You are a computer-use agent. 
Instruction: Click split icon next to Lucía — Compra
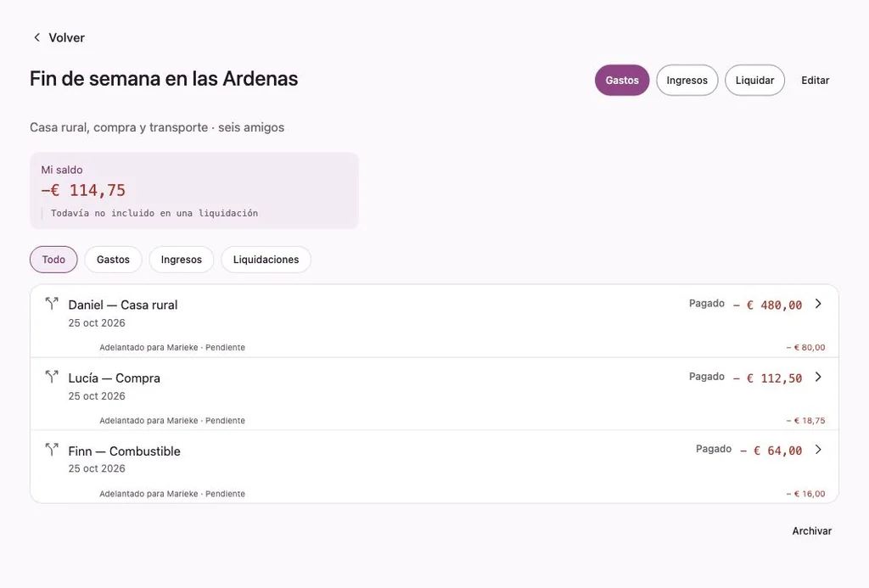(x=52, y=376)
